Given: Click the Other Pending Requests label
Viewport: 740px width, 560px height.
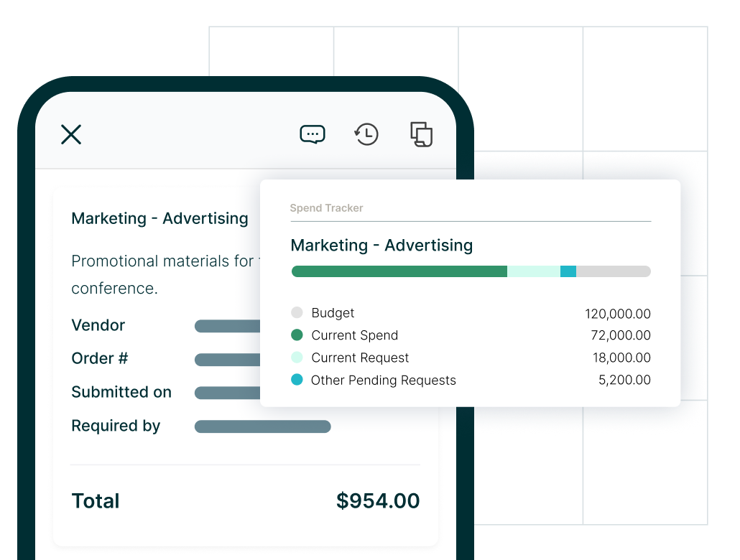Looking at the screenshot, I should coord(383,381).
